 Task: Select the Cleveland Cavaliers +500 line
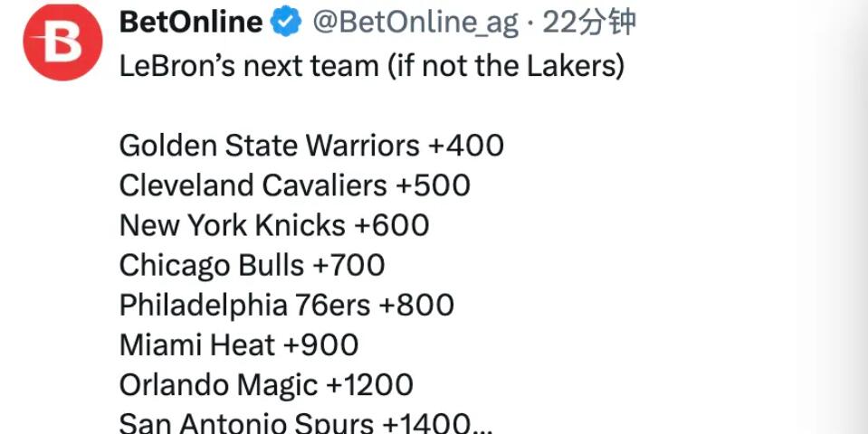click(x=294, y=185)
